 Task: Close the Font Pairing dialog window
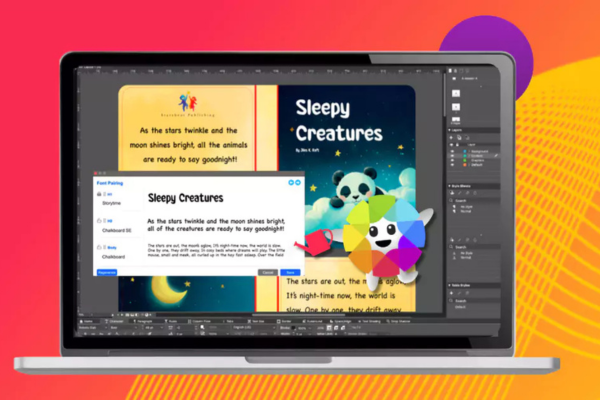(x=96, y=173)
